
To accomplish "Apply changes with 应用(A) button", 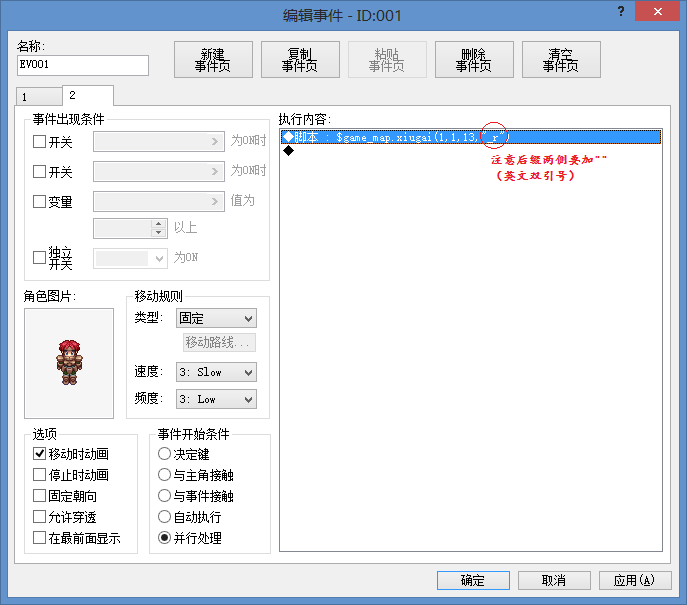I will (635, 580).
